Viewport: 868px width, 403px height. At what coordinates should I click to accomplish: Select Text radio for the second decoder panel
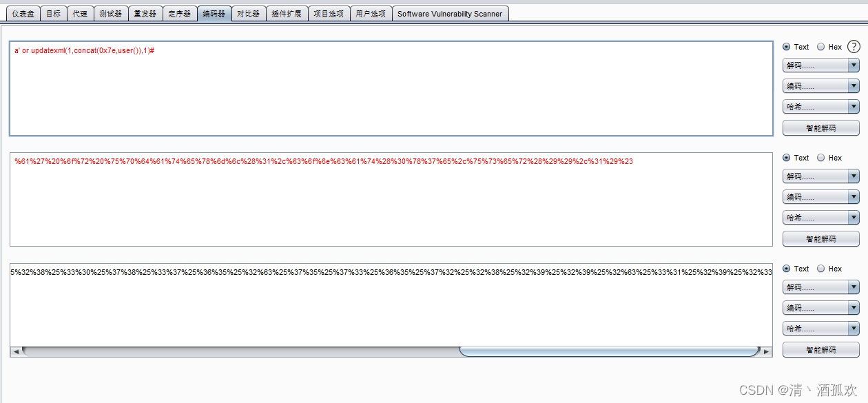(x=787, y=158)
